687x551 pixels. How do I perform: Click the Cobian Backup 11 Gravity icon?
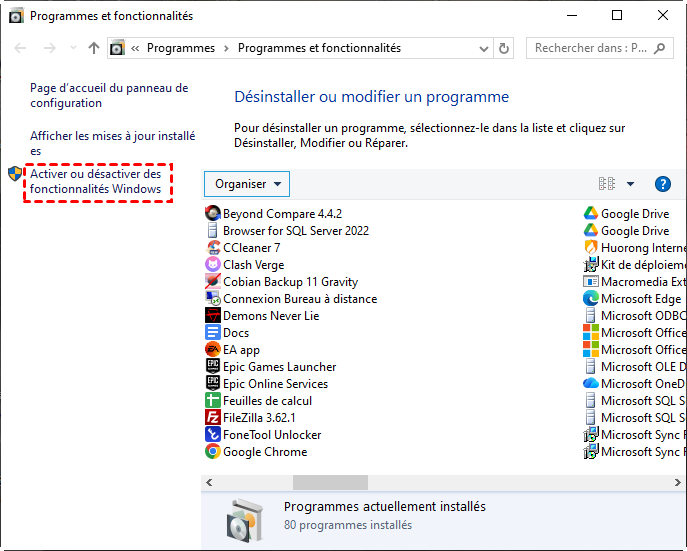point(212,282)
